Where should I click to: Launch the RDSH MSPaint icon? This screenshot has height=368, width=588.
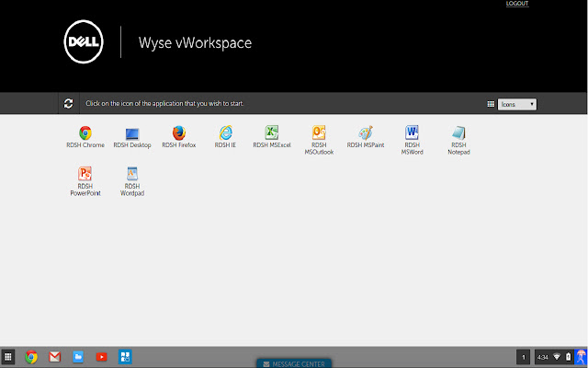[366, 132]
